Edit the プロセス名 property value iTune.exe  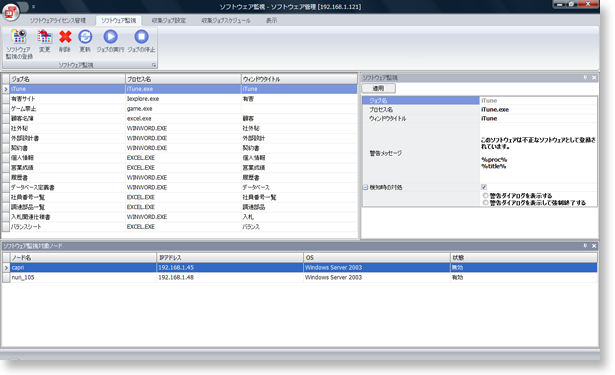coord(538,109)
